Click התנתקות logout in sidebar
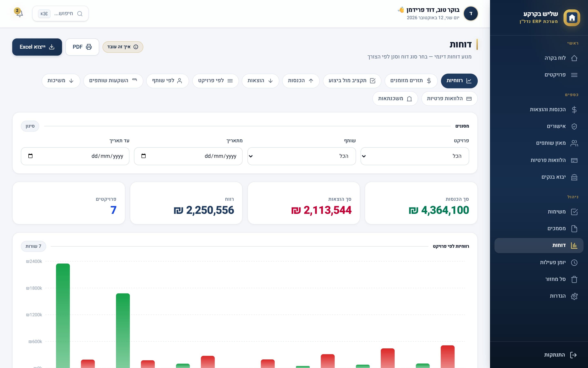The width and height of the screenshot is (588, 368). 539,355
